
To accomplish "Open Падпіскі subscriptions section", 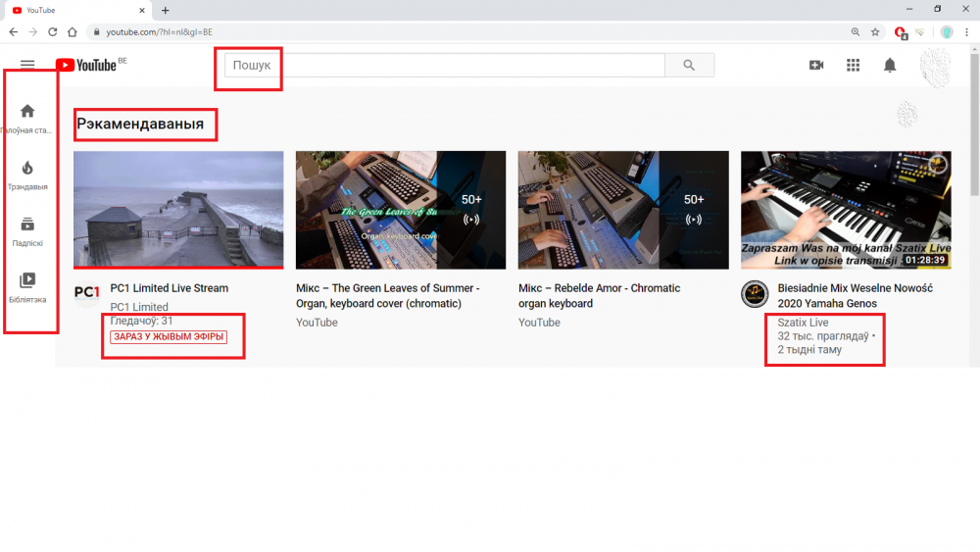I will (26, 231).
